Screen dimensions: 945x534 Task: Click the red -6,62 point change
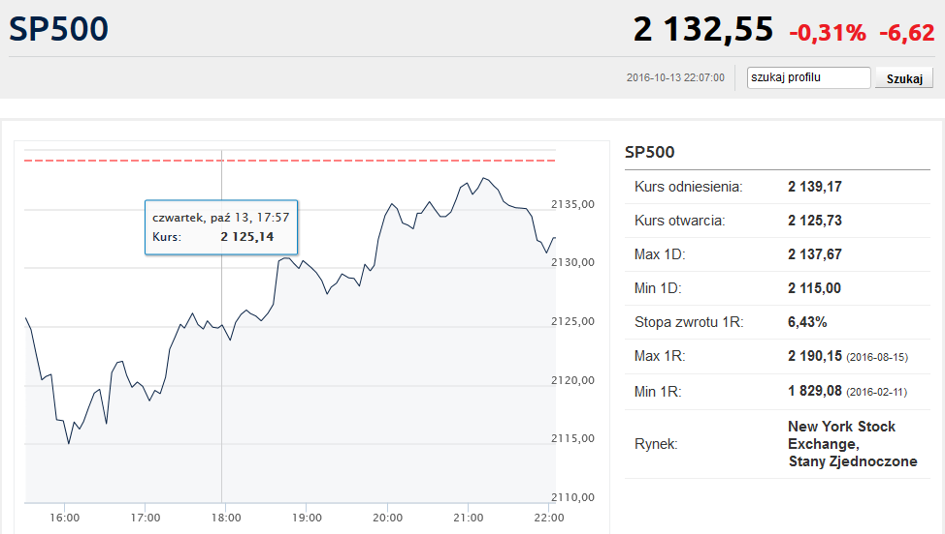(906, 32)
